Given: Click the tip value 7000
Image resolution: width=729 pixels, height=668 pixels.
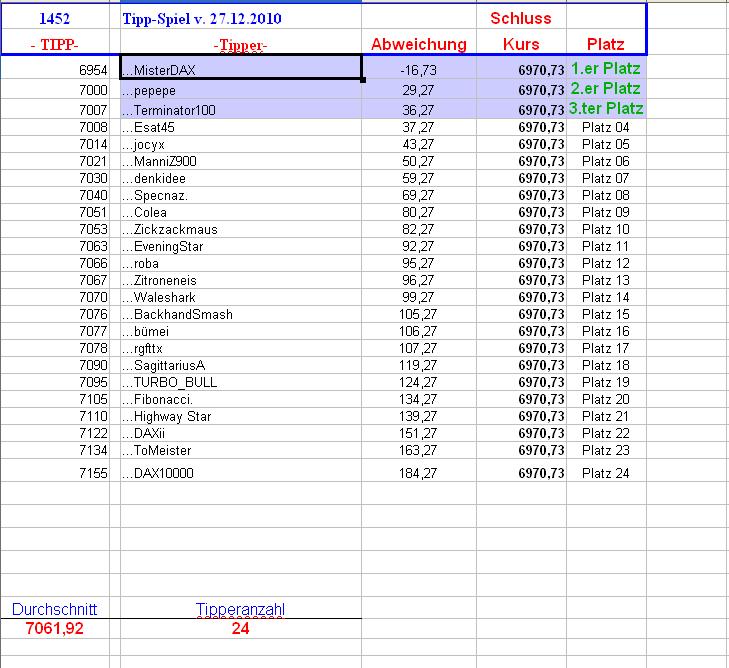Looking at the screenshot, I should click(55, 90).
